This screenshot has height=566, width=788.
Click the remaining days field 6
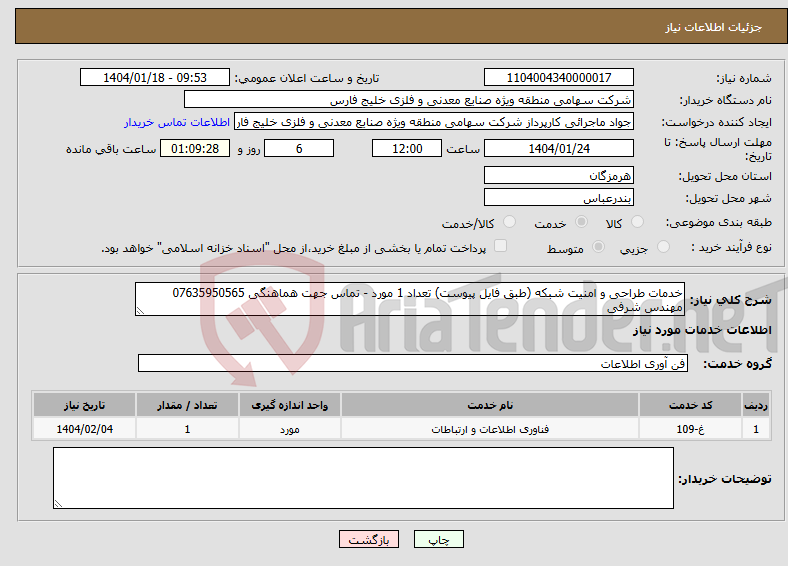pyautogui.click(x=299, y=148)
